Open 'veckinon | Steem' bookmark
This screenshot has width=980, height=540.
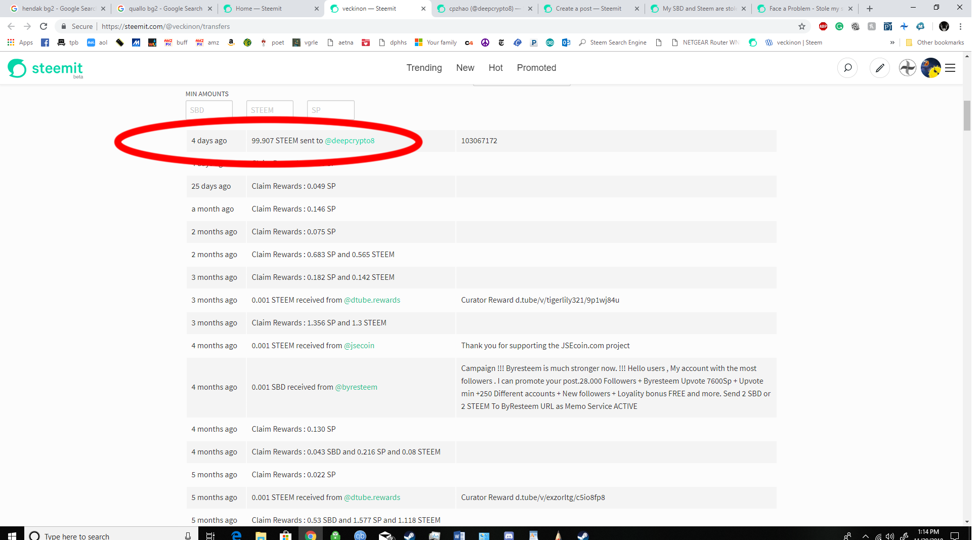click(793, 43)
